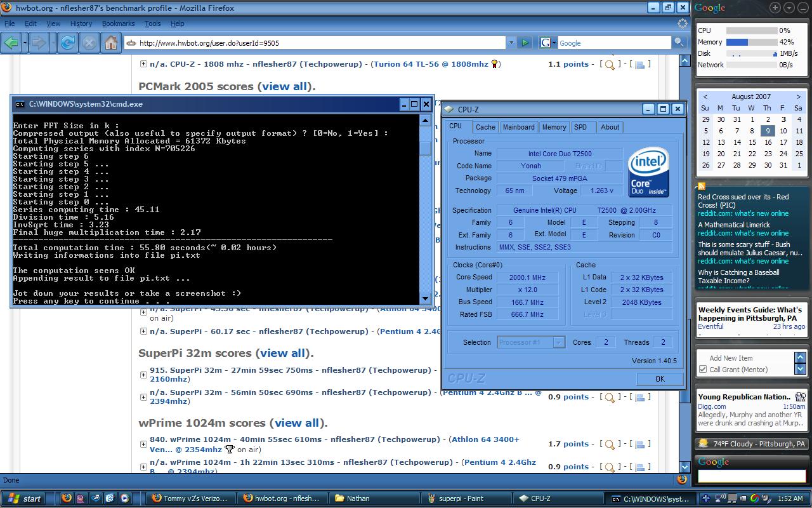This screenshot has height=508, width=812.
Task: Open the Turion 64 TL-56 @ 1808mhz link
Action: coord(431,64)
